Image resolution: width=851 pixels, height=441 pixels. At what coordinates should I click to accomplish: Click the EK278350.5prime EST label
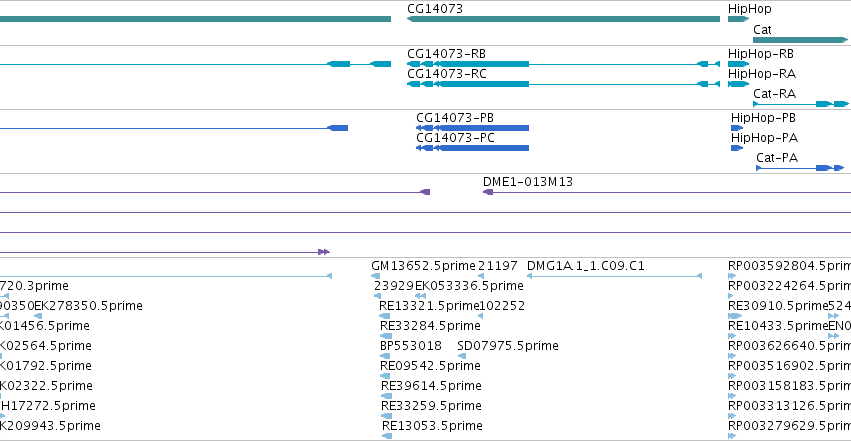tap(88, 306)
